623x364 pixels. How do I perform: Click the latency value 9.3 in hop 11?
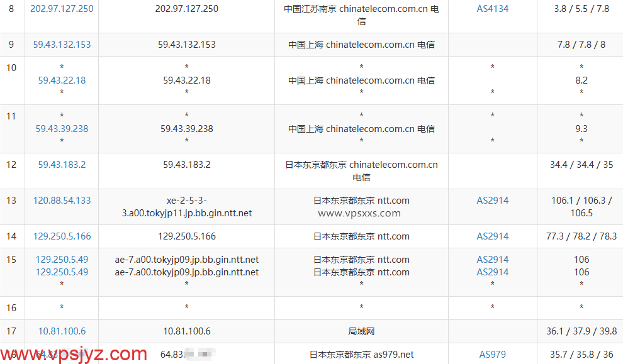(x=581, y=129)
